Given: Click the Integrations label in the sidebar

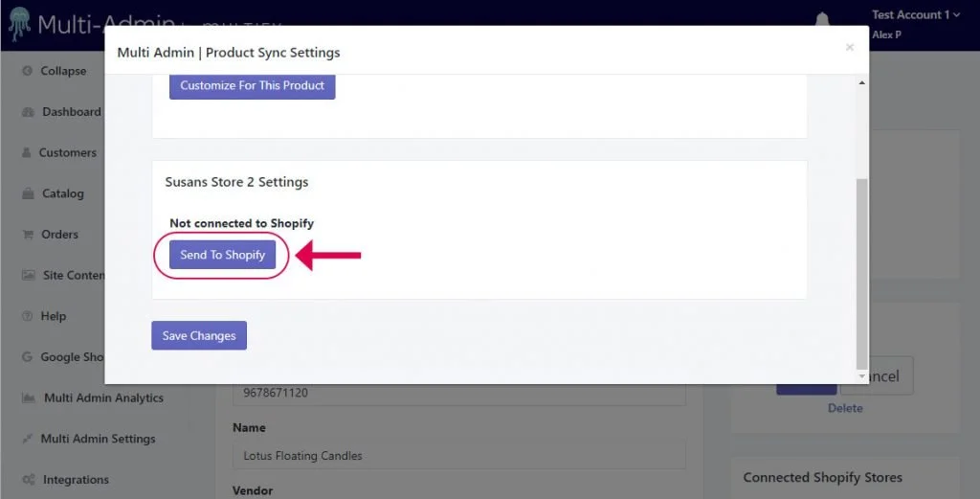Looking at the screenshot, I should 76,480.
